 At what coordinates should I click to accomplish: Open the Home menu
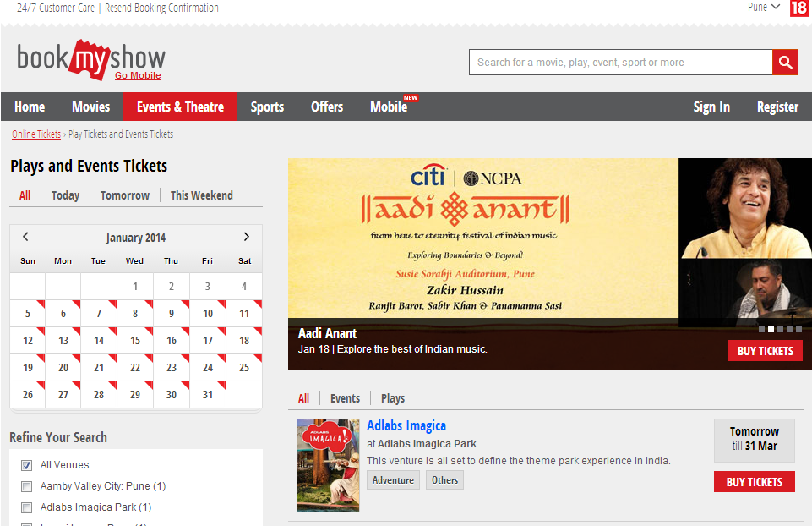point(30,107)
